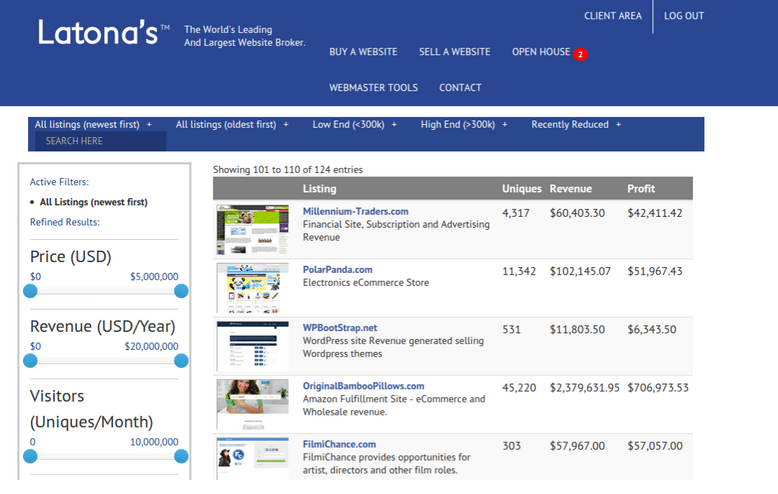Expand the plus next to High End

505,124
